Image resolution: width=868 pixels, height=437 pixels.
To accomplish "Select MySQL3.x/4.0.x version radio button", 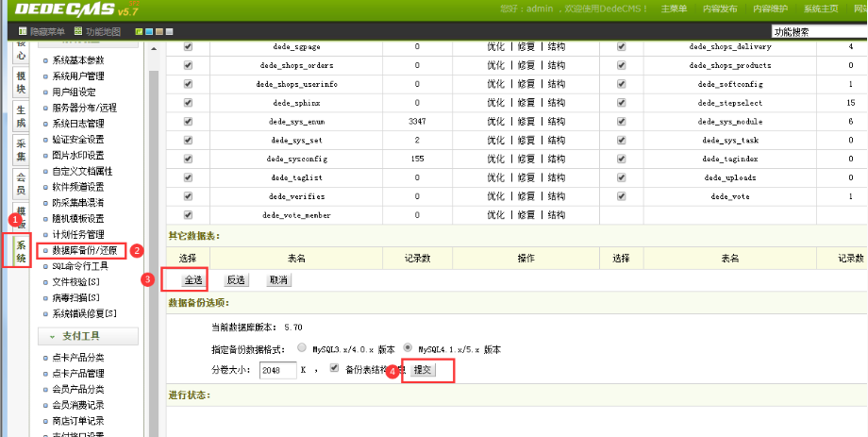I will (302, 347).
